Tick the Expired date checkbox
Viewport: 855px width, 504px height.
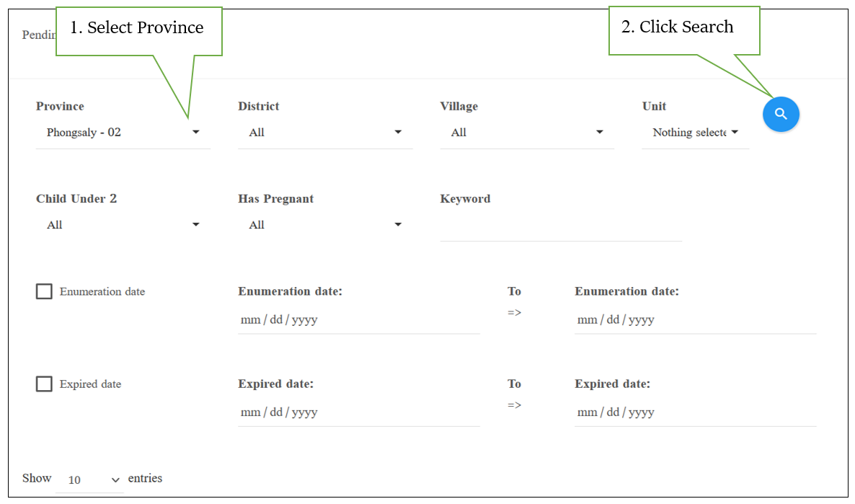point(44,384)
